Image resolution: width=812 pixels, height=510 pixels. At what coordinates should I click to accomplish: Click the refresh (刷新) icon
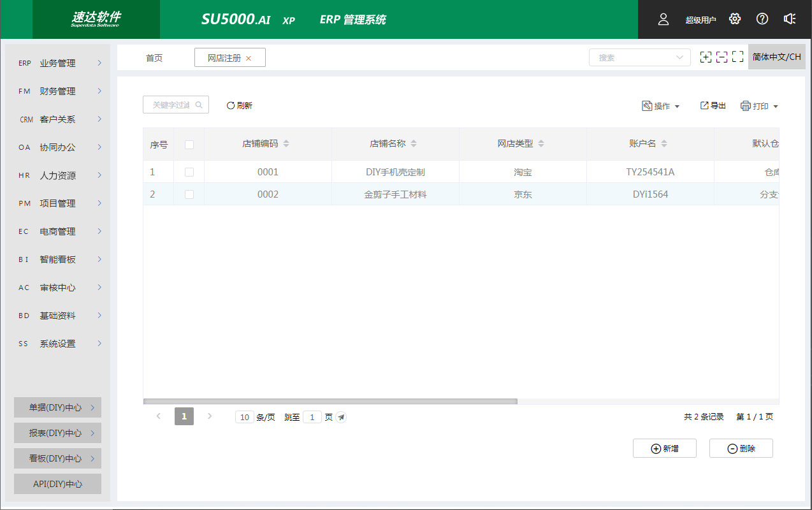pyautogui.click(x=231, y=106)
